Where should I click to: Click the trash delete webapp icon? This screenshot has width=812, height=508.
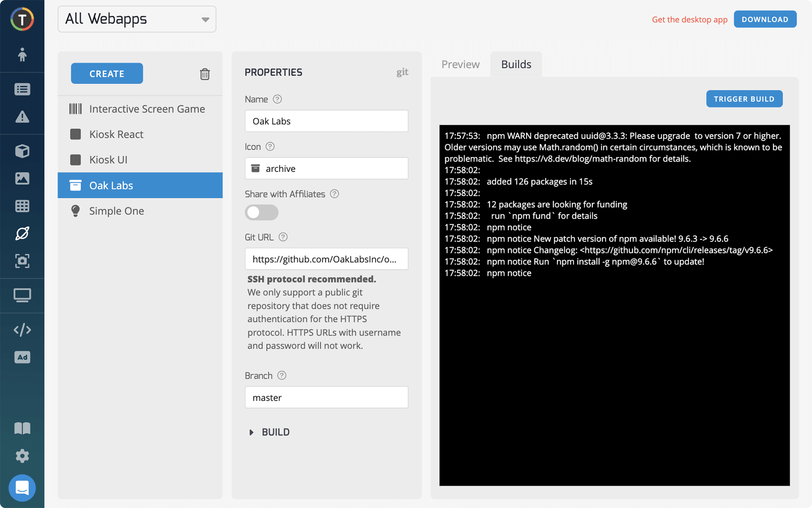click(205, 74)
